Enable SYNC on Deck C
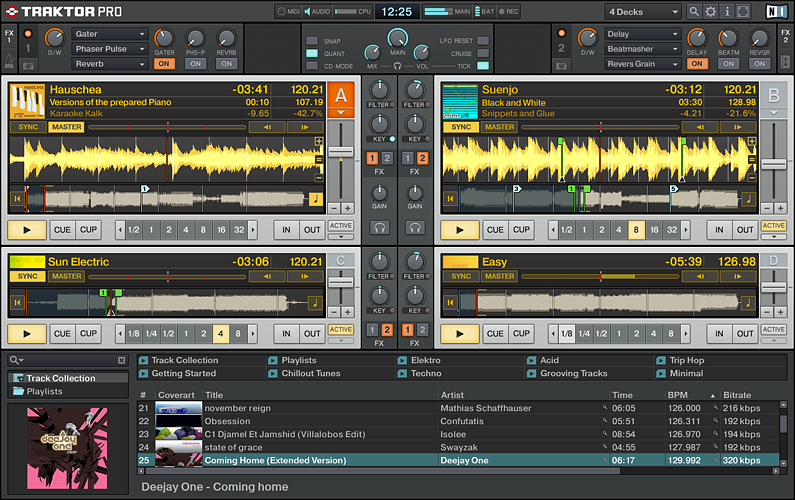Viewport: 795px width, 500px height. click(27, 276)
